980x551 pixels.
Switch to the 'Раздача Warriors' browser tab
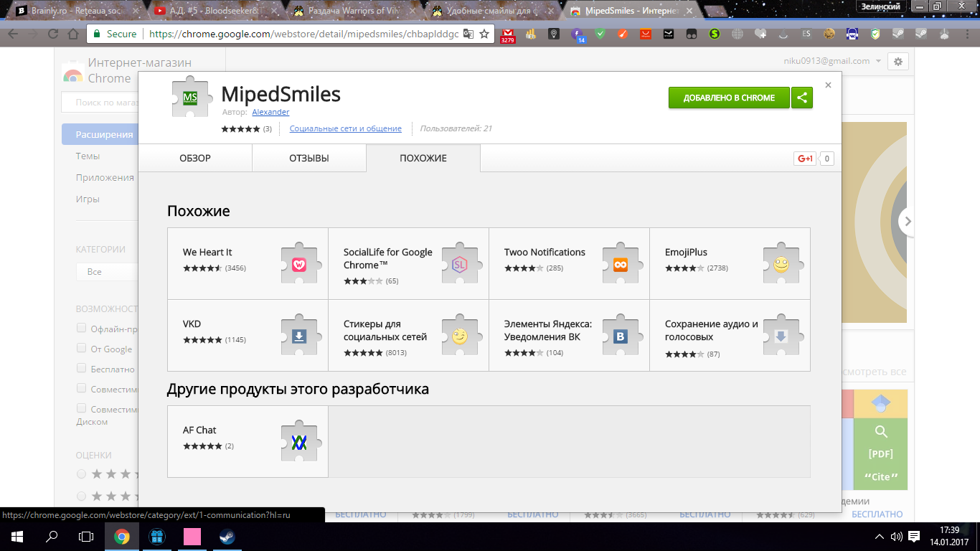[352, 11]
